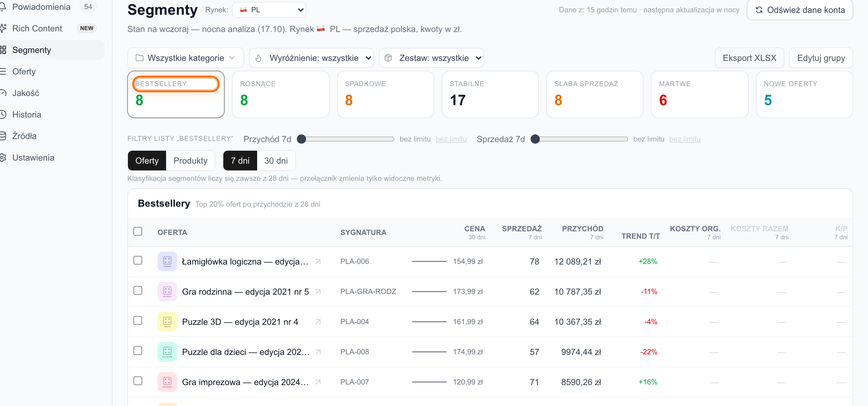The height and width of the screenshot is (406, 868).
Task: Select the 7 dni period toggle
Action: point(240,161)
